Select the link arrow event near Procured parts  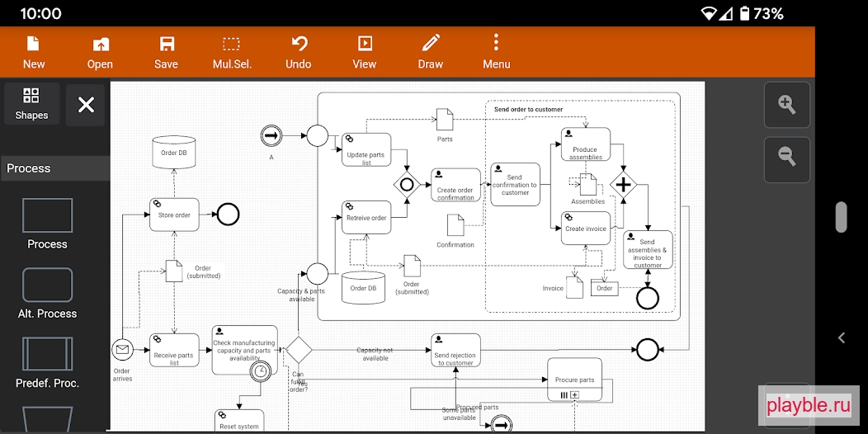(x=502, y=425)
